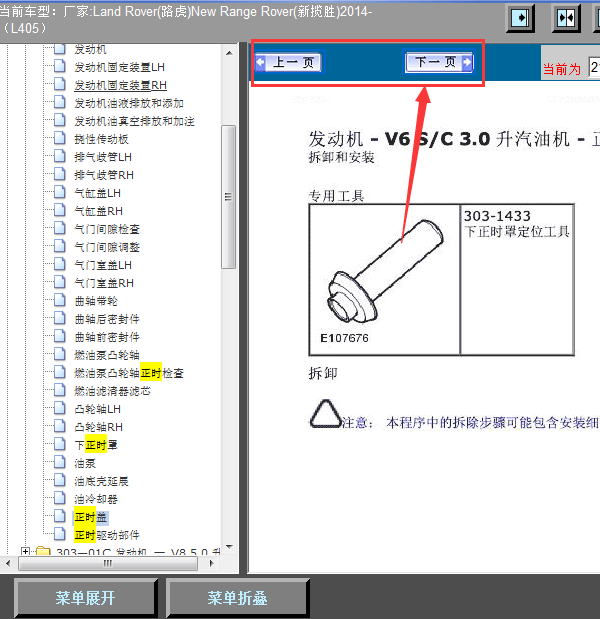Click the current page number input field

594,67
